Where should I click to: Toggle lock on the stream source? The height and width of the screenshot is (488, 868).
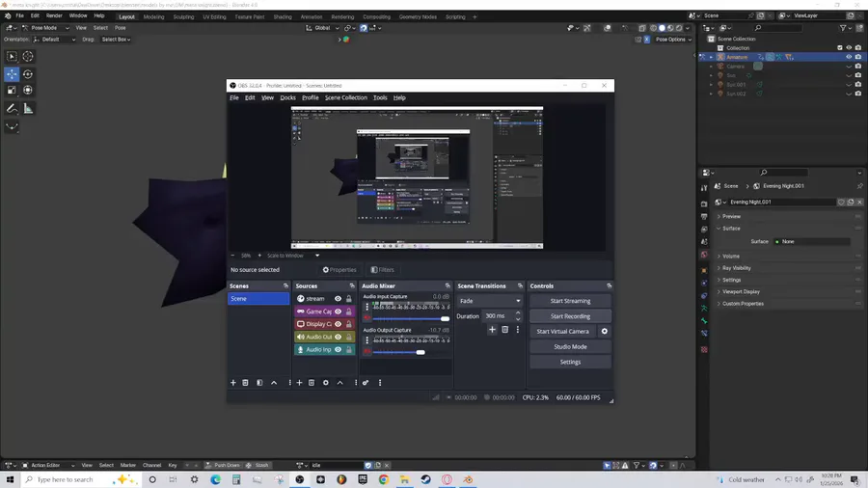349,299
